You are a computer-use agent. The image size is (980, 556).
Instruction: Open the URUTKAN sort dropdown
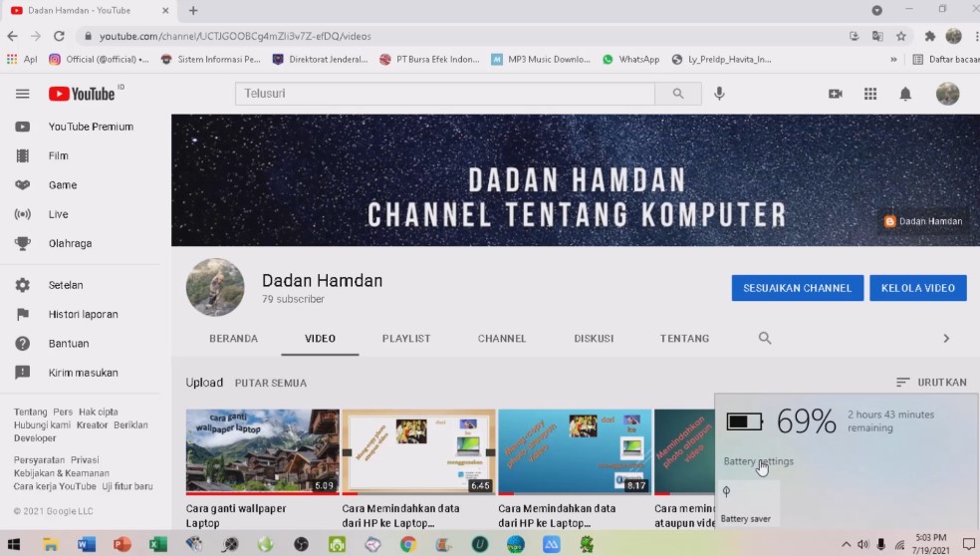(x=931, y=383)
